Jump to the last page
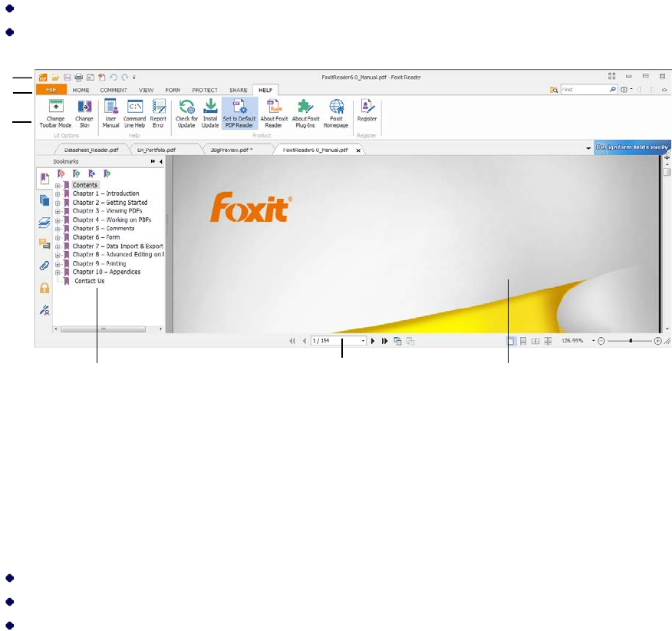This screenshot has width=672, height=631. (x=385, y=341)
